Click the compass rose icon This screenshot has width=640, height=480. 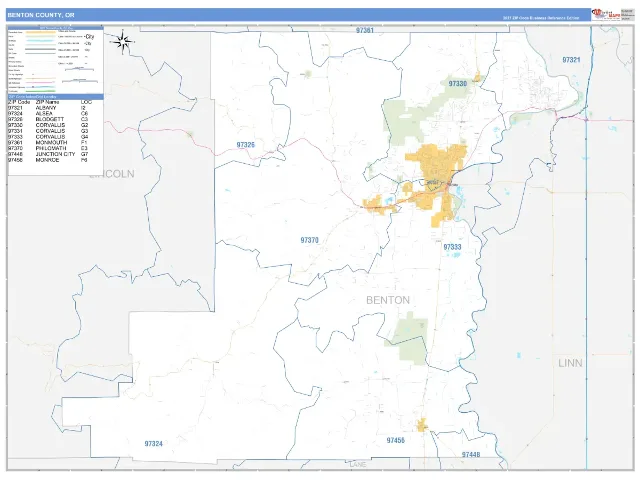click(x=122, y=41)
